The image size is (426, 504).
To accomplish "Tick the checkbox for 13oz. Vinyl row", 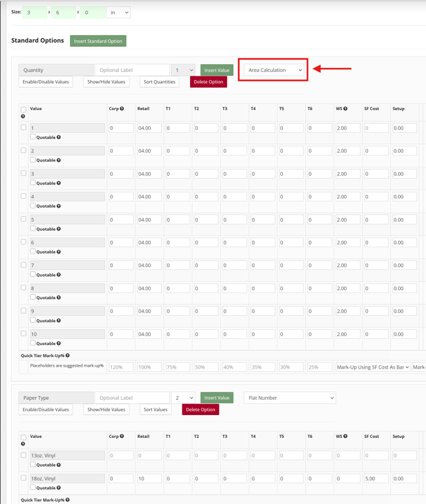I will [24, 455].
